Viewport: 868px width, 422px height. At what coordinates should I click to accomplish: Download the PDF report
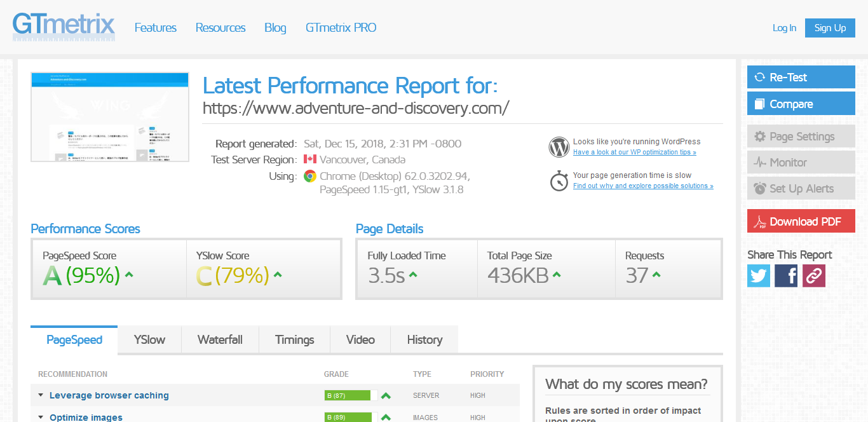tap(801, 221)
